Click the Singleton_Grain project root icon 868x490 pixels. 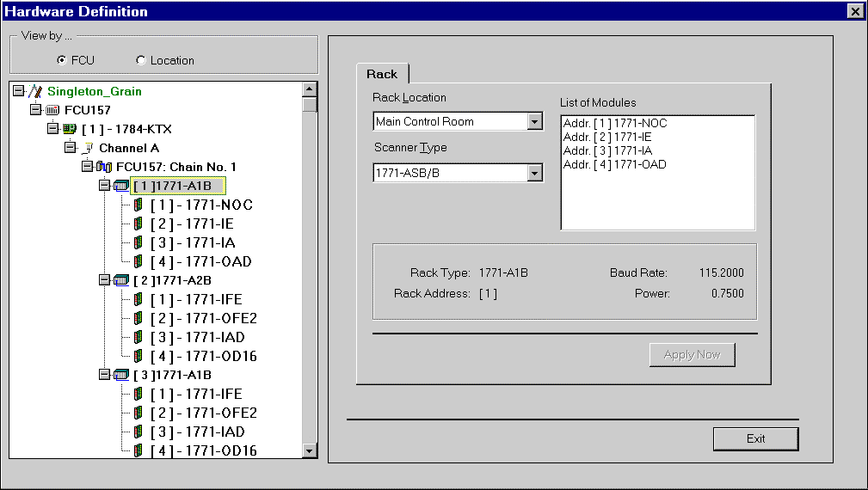pyautogui.click(x=35, y=91)
